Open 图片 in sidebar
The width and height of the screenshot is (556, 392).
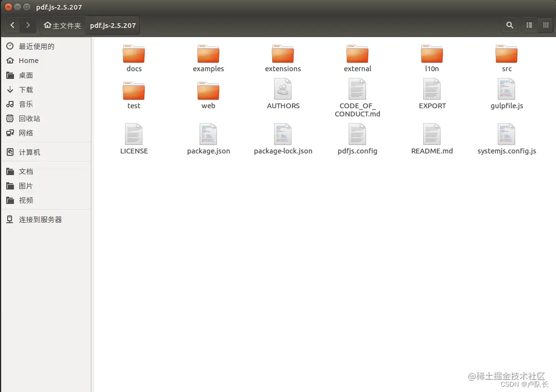(x=46, y=186)
